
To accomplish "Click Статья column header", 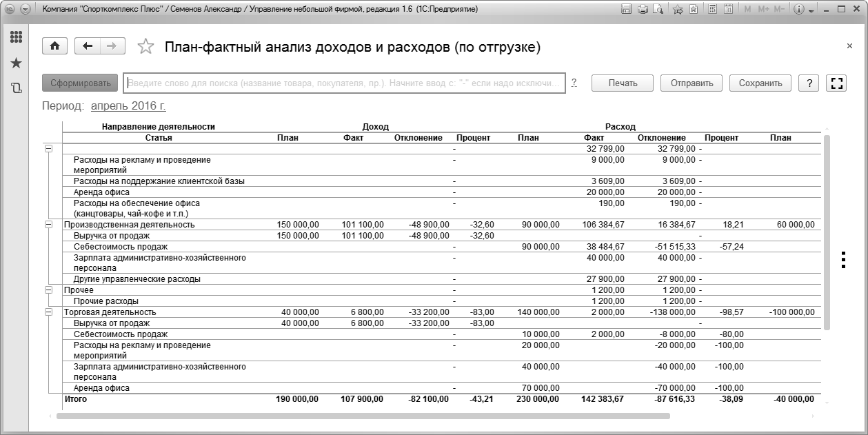I will [x=159, y=138].
